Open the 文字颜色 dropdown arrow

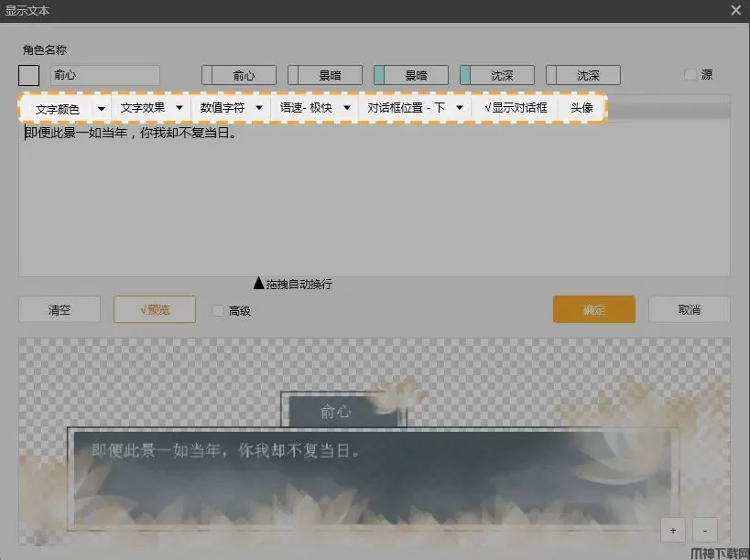pyautogui.click(x=100, y=108)
